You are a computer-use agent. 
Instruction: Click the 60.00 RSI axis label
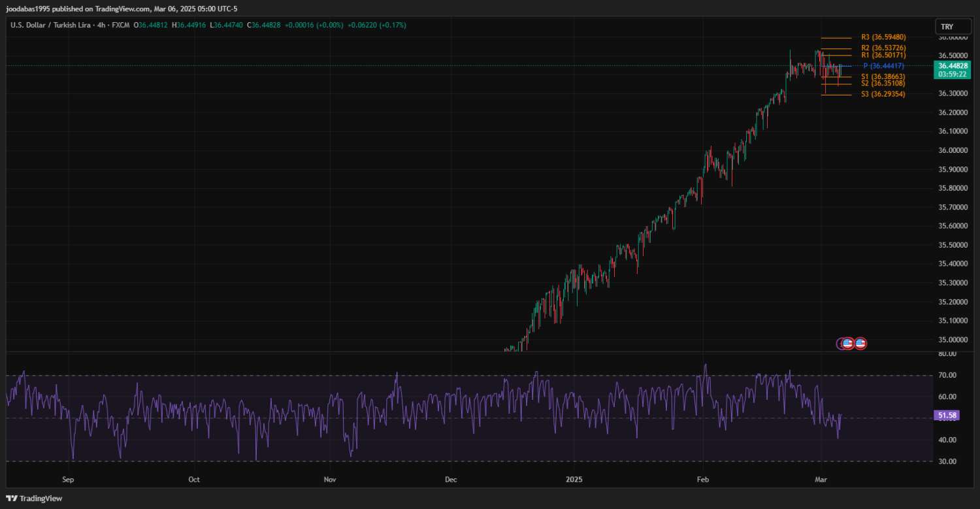[x=947, y=397]
